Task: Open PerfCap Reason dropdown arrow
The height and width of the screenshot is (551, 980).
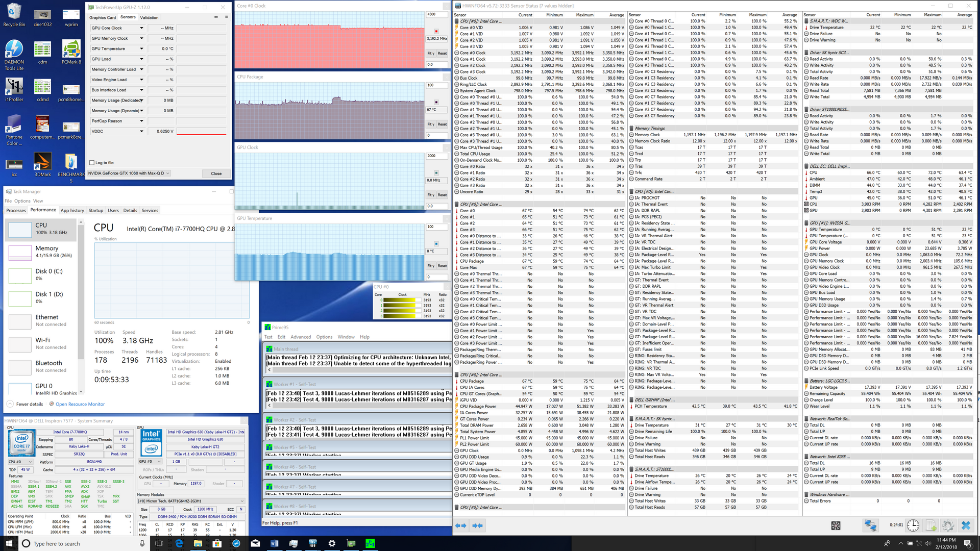Action: [141, 121]
